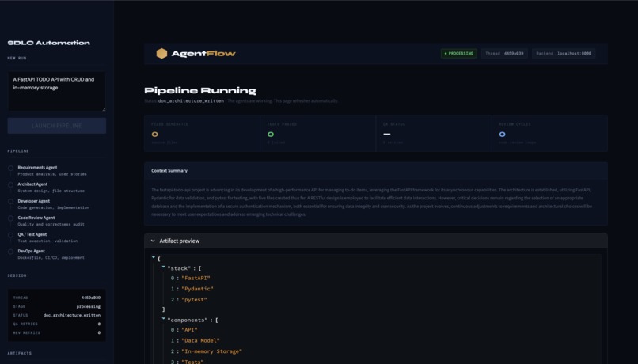The height and width of the screenshot is (364, 638).
Task: Click the Artifact preview title text
Action: (180, 241)
